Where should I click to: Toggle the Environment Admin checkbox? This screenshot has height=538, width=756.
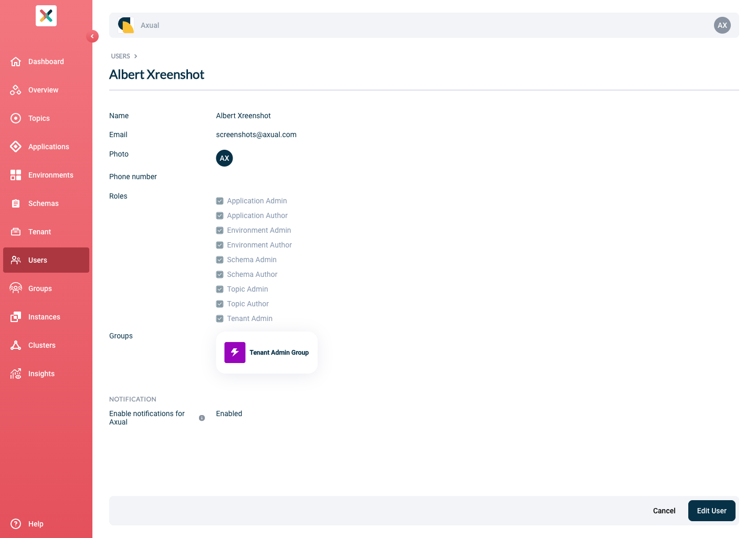pyautogui.click(x=219, y=230)
